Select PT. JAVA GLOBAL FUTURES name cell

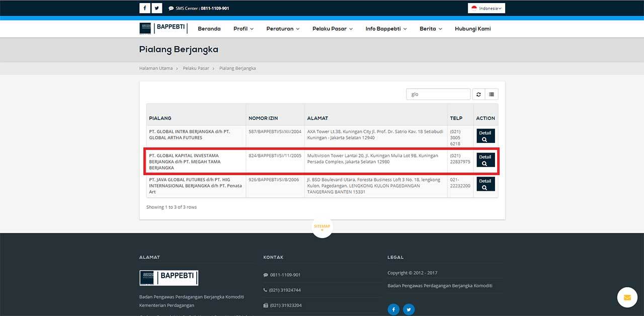tap(196, 186)
